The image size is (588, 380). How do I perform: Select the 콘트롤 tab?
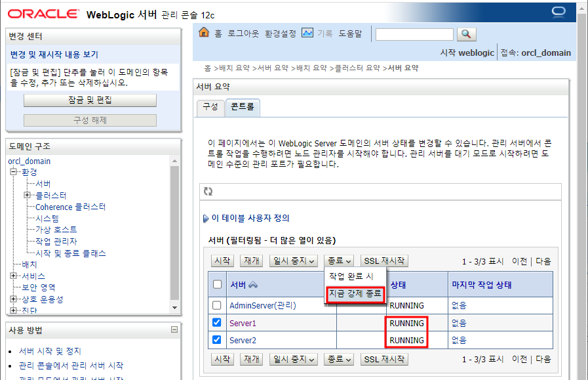pyautogui.click(x=243, y=107)
